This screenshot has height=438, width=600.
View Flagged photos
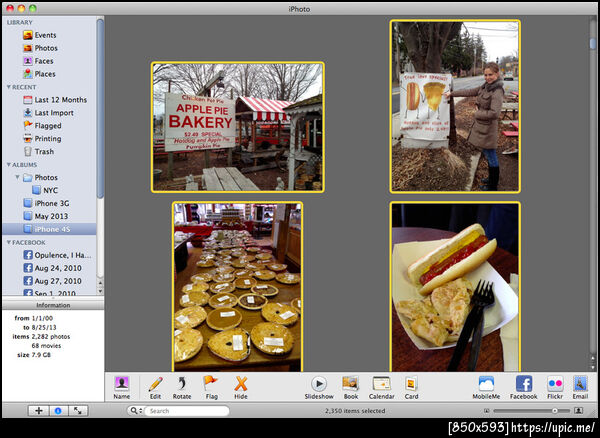(x=42, y=126)
